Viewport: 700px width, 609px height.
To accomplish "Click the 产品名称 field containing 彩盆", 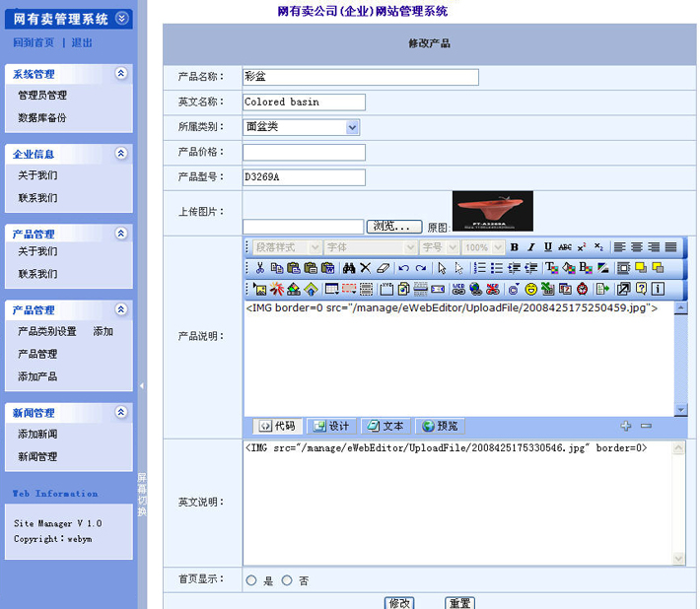I will coord(361,77).
